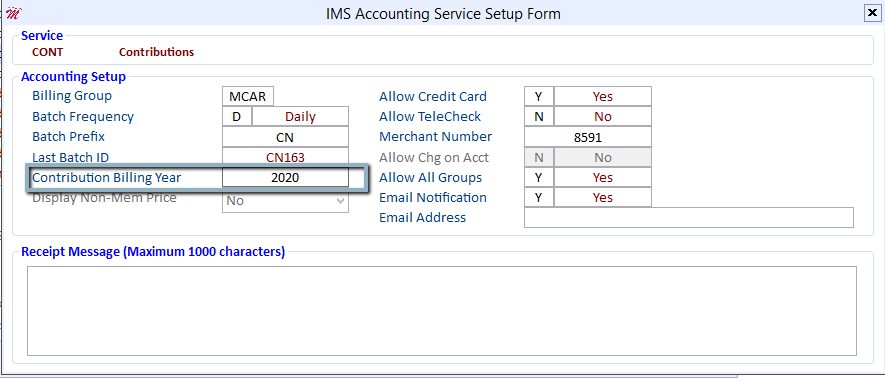Click the Allow Chg on Acct label
The image size is (885, 378).
click(x=434, y=157)
